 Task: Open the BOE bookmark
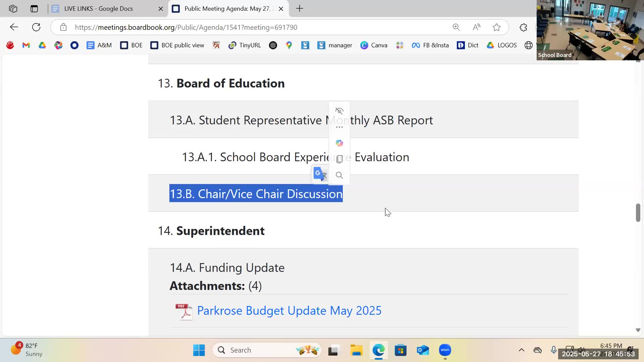coord(131,45)
